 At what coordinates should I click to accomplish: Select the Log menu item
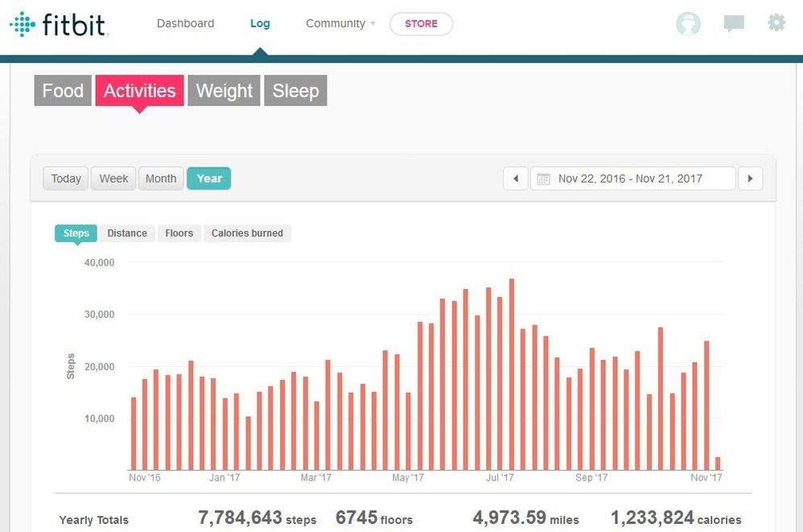[x=260, y=24]
